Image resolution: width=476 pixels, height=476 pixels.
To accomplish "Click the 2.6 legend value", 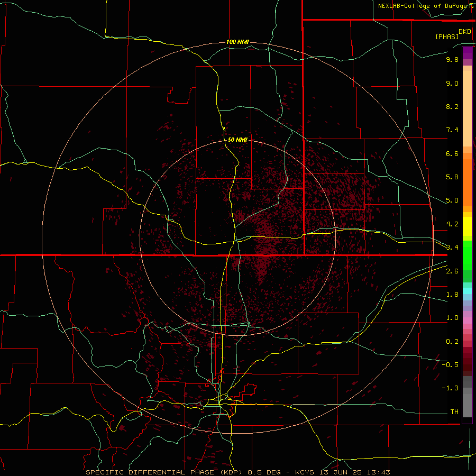I will point(452,271).
